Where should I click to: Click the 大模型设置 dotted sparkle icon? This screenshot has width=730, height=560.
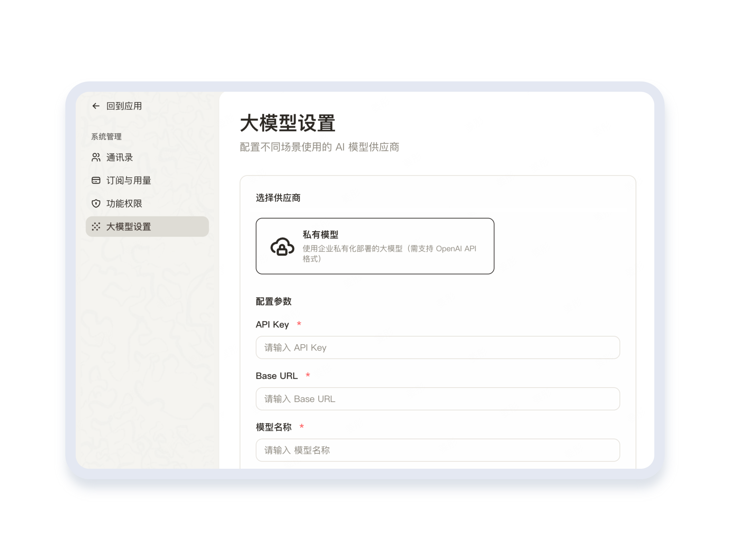coord(96,227)
